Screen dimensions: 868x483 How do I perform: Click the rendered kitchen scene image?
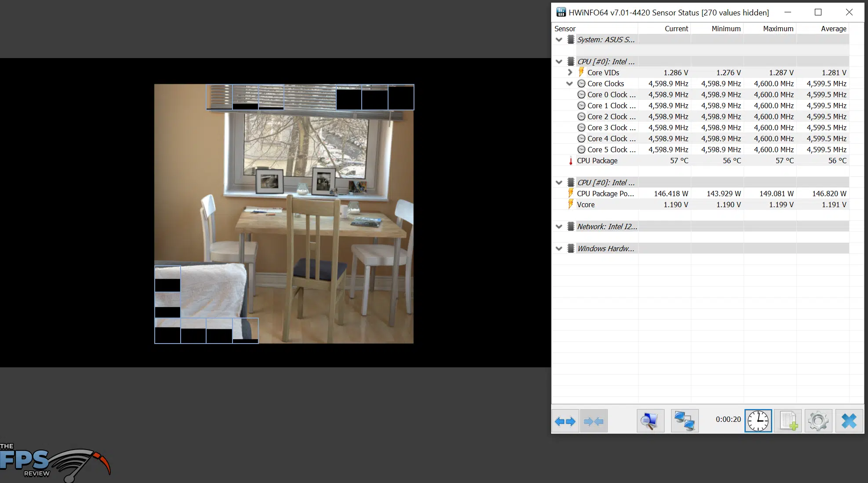pyautogui.click(x=284, y=214)
